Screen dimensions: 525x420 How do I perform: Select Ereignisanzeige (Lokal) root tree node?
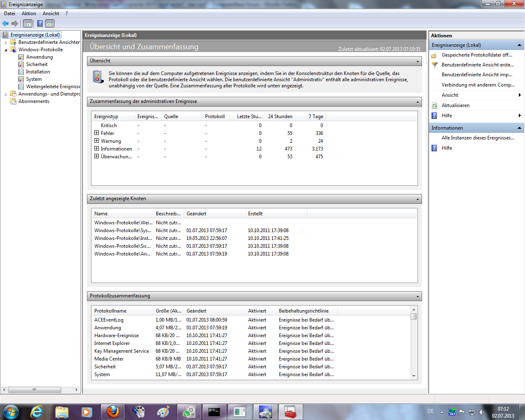[35, 35]
